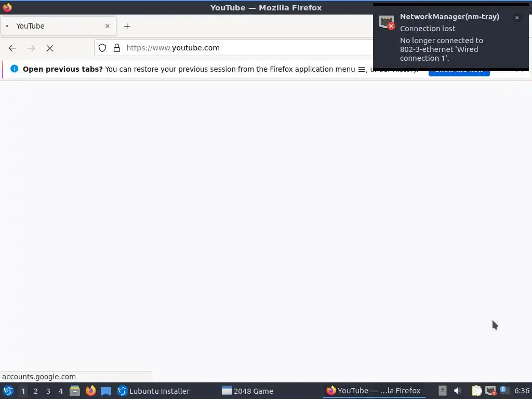This screenshot has height=399, width=532.
Task: Open the removable media eject tray icon
Action: (443, 391)
